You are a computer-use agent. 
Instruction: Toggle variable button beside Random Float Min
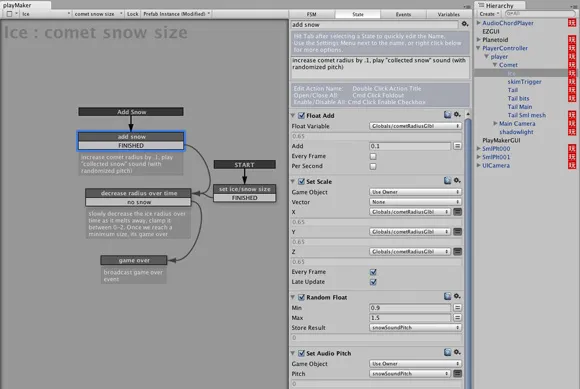[x=457, y=308]
